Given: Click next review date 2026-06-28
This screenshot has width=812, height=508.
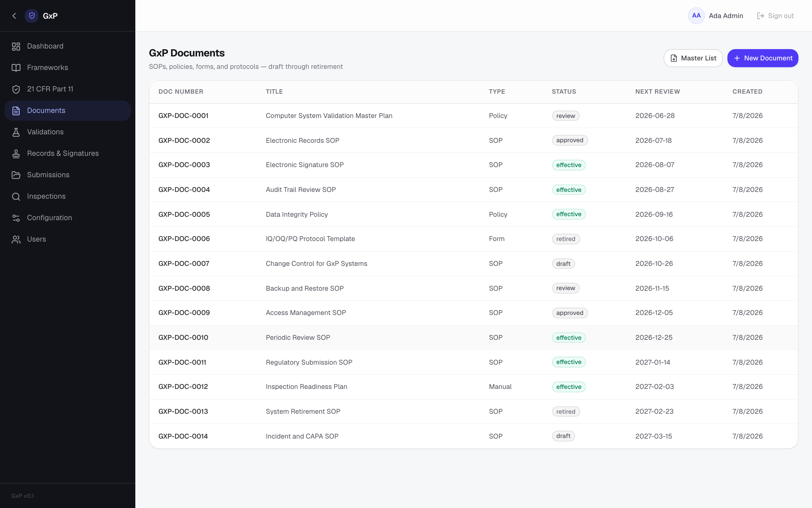Looking at the screenshot, I should [x=655, y=116].
